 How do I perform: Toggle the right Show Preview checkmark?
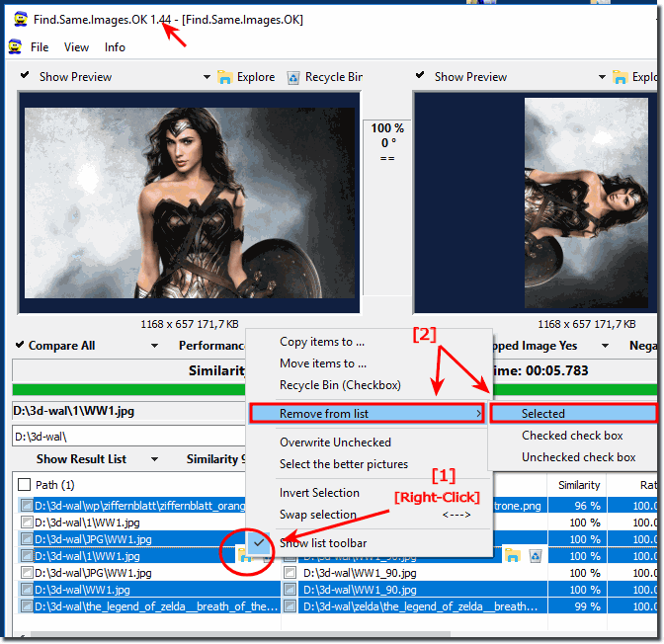pos(420,75)
